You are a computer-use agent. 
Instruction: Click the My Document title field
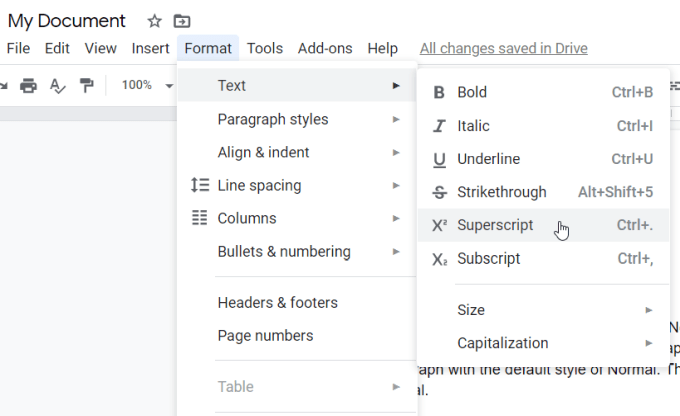click(67, 21)
